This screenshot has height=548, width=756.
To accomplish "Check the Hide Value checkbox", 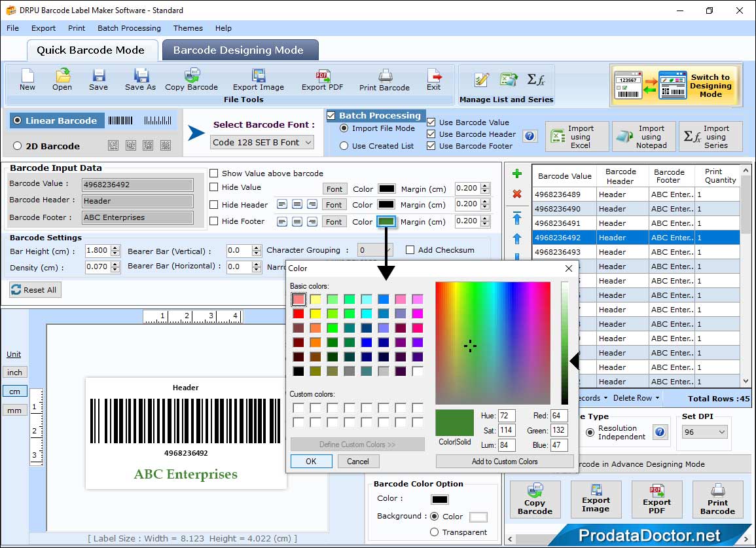I will point(213,187).
